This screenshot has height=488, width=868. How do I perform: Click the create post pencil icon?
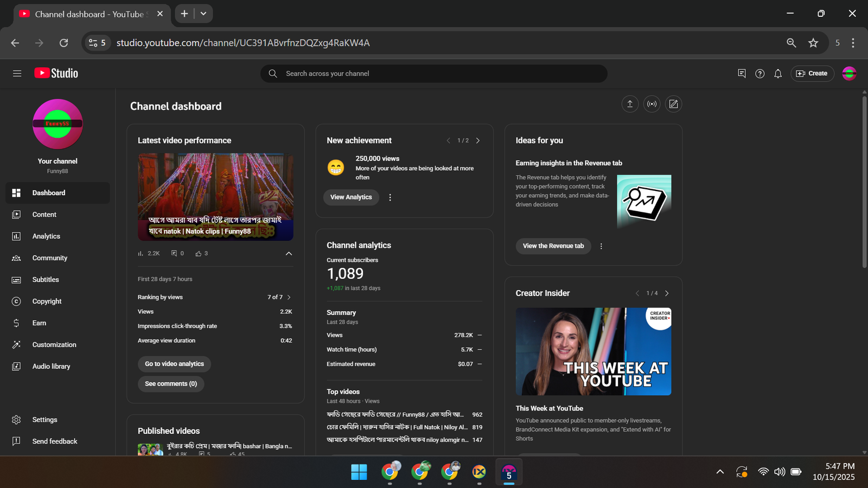pyautogui.click(x=673, y=104)
